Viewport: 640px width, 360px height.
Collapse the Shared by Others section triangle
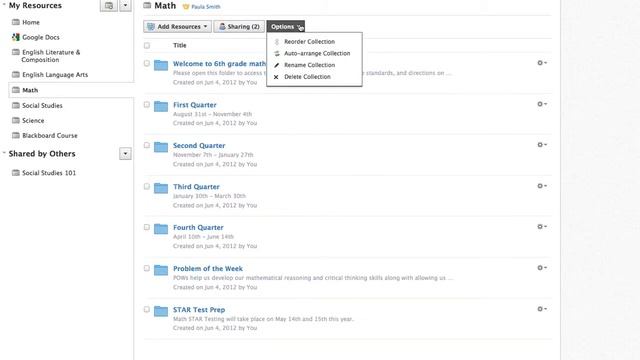(4, 153)
